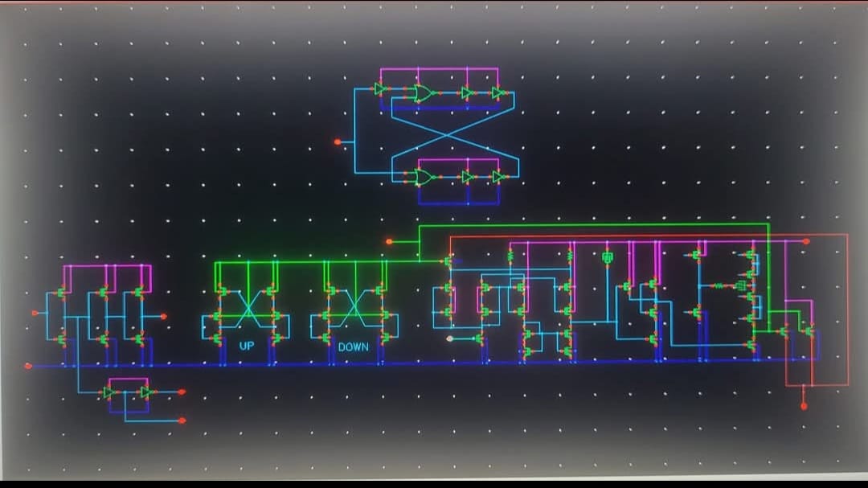Click the red pin below the red rectangle wire
Viewport: 868px width, 488px height.
[x=805, y=406]
